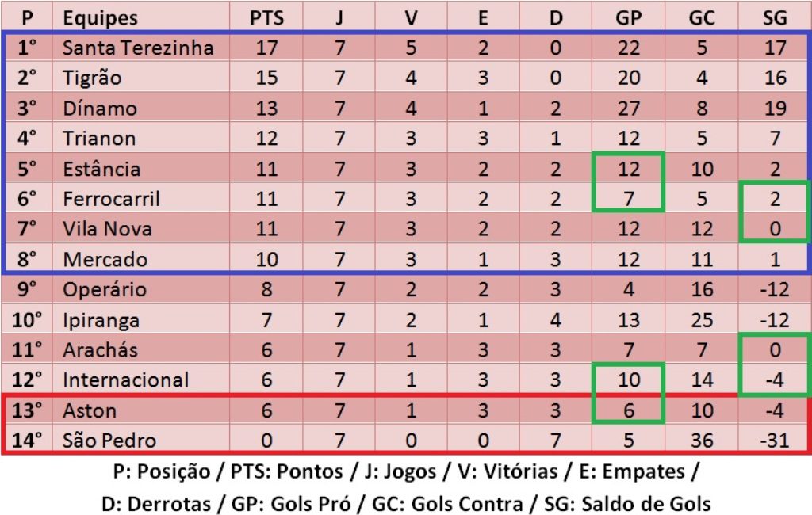Select Arachás goal difference cell
Image resolution: width=812 pixels, height=515 pixels.
[x=775, y=350]
